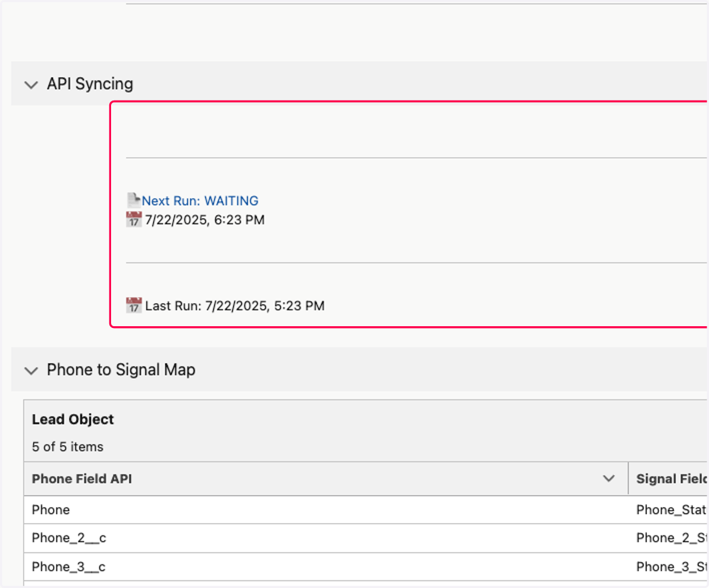Screen dimensions: 709x588
Task: Click the Phone_2_St signal field cell
Action: [669, 538]
